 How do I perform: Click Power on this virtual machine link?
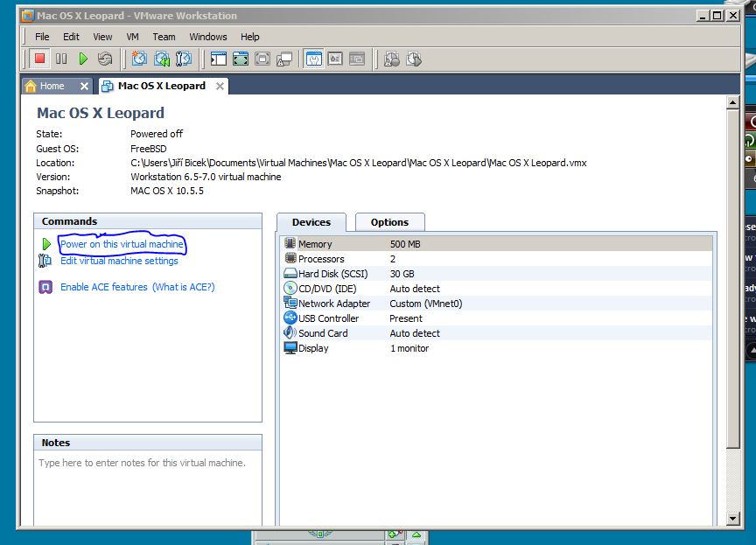coord(122,244)
